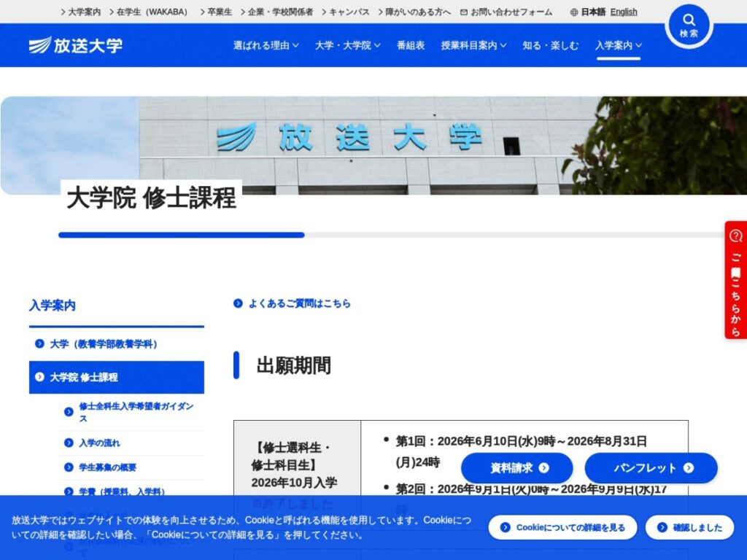Click the arrow icon next to 学生募集の概要
The width and height of the screenshot is (747, 560).
pyautogui.click(x=69, y=467)
